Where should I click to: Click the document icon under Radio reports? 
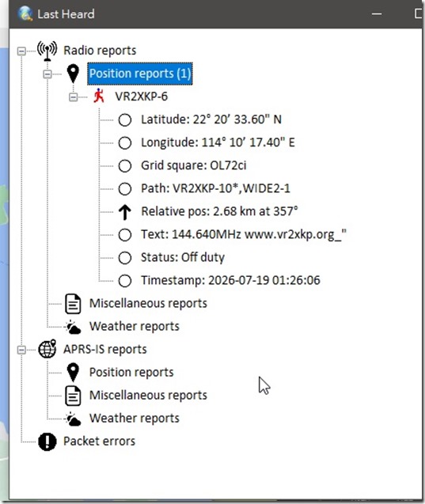coord(73,304)
